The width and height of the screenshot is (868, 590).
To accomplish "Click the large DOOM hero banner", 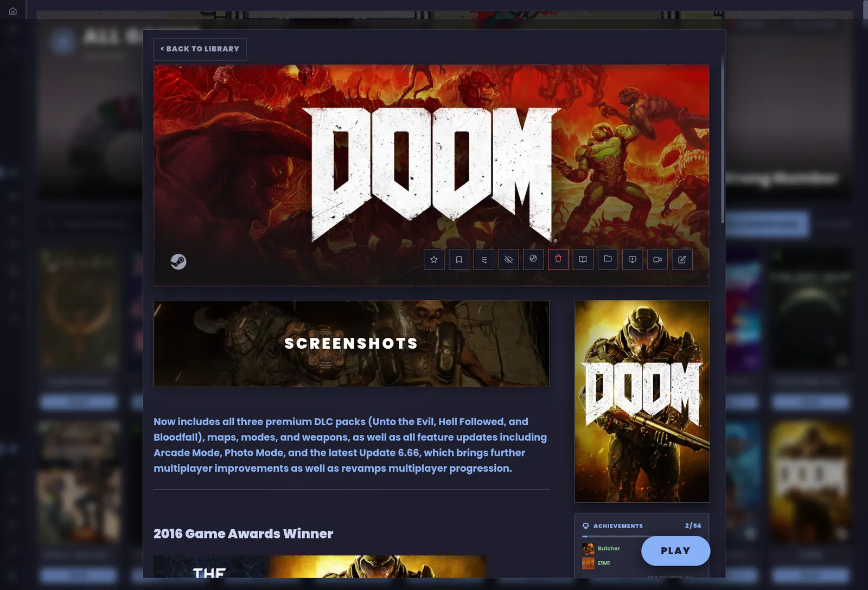I will (431, 175).
